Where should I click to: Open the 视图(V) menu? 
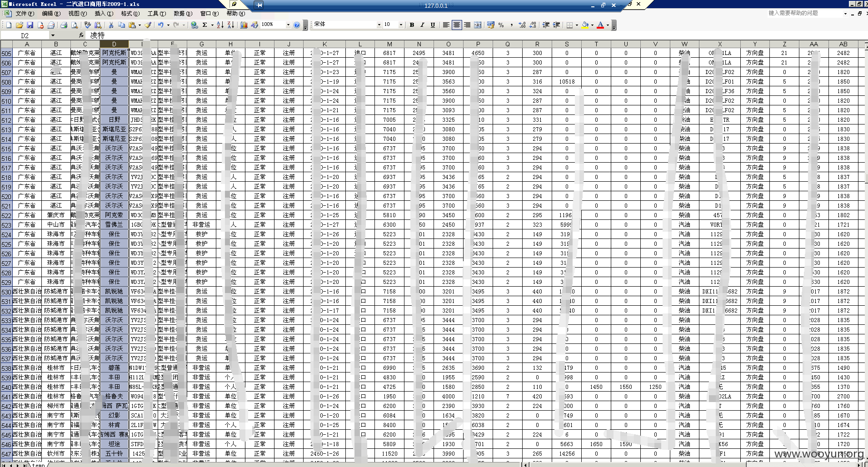click(x=77, y=14)
